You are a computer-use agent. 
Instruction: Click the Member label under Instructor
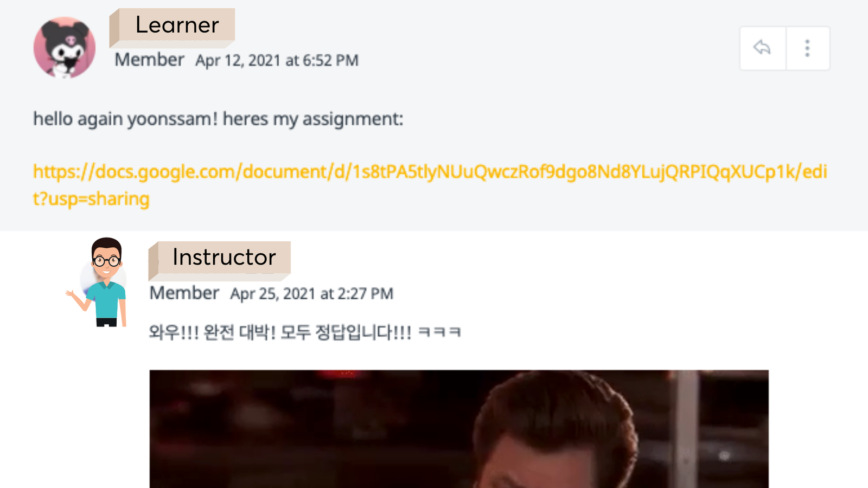coord(184,293)
